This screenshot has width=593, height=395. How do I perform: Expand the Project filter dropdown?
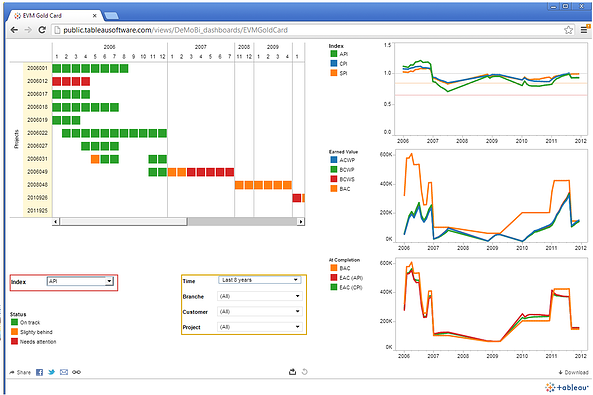tap(259, 327)
